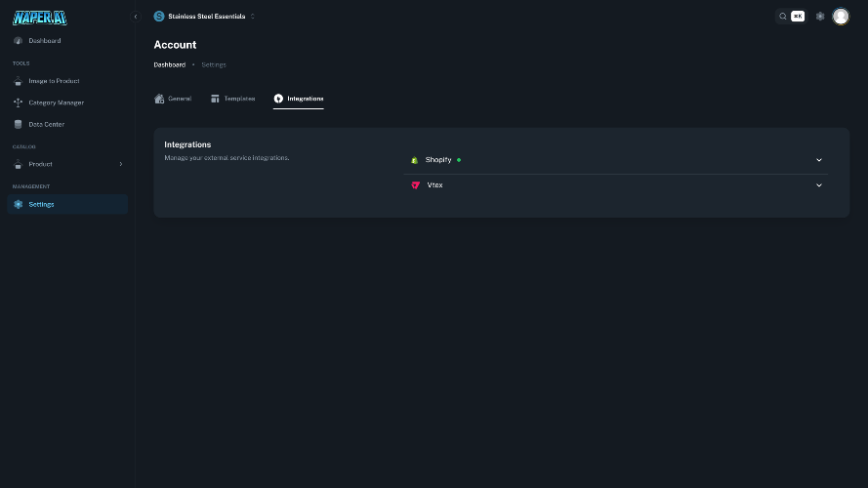Image resolution: width=868 pixels, height=488 pixels.
Task: Click the Shopify logo icon
Action: (415, 160)
